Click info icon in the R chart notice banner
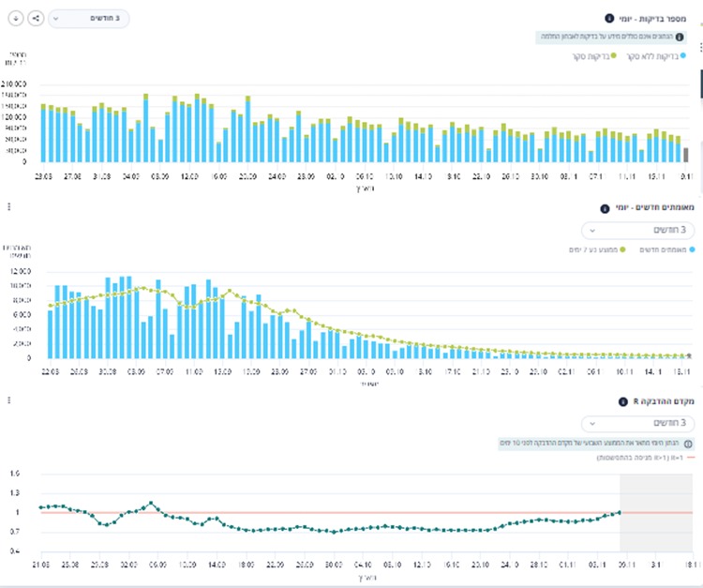The width and height of the screenshot is (703, 588). click(688, 444)
